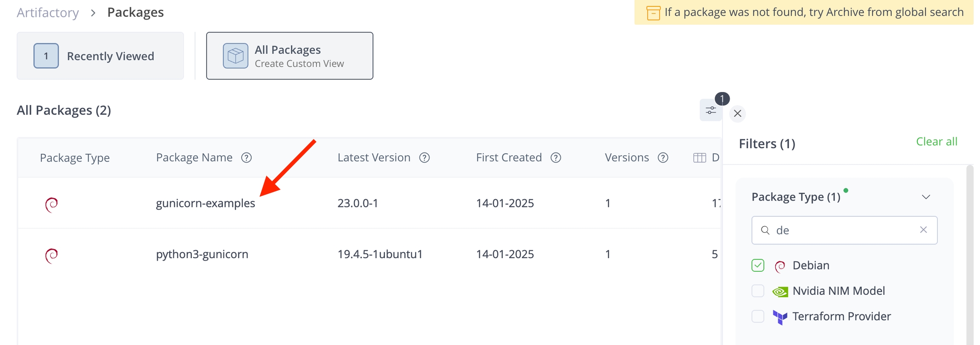Tick the Terraform Provider checkbox
Viewport: 980px width, 345px height.
click(758, 316)
